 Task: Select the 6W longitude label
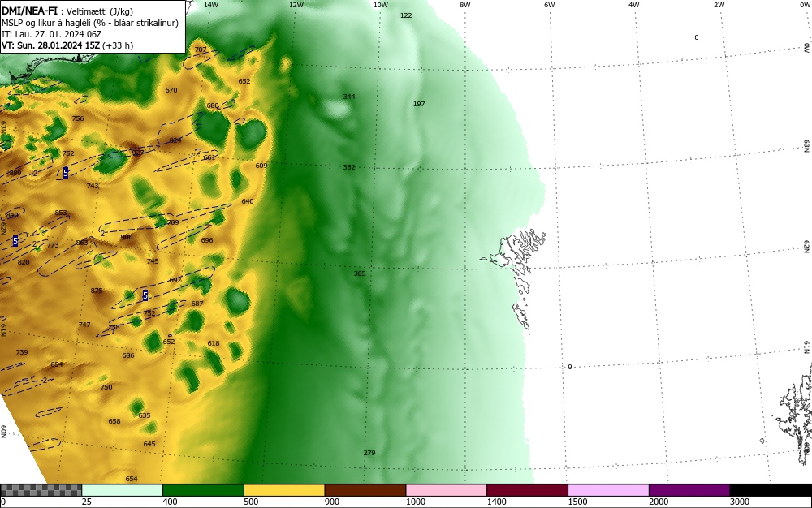550,5
